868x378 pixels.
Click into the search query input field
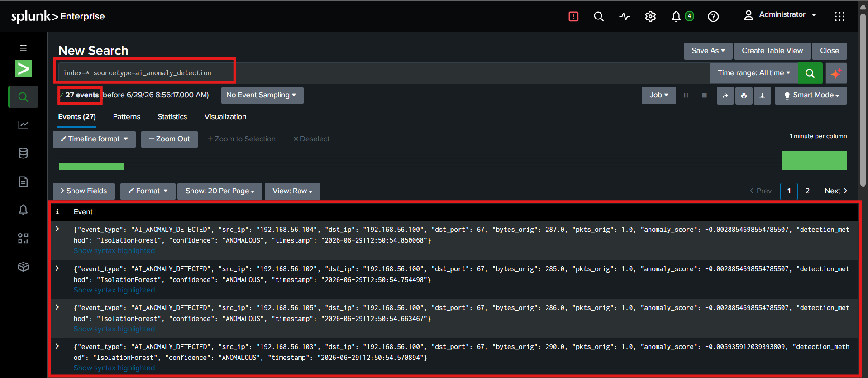coord(383,73)
